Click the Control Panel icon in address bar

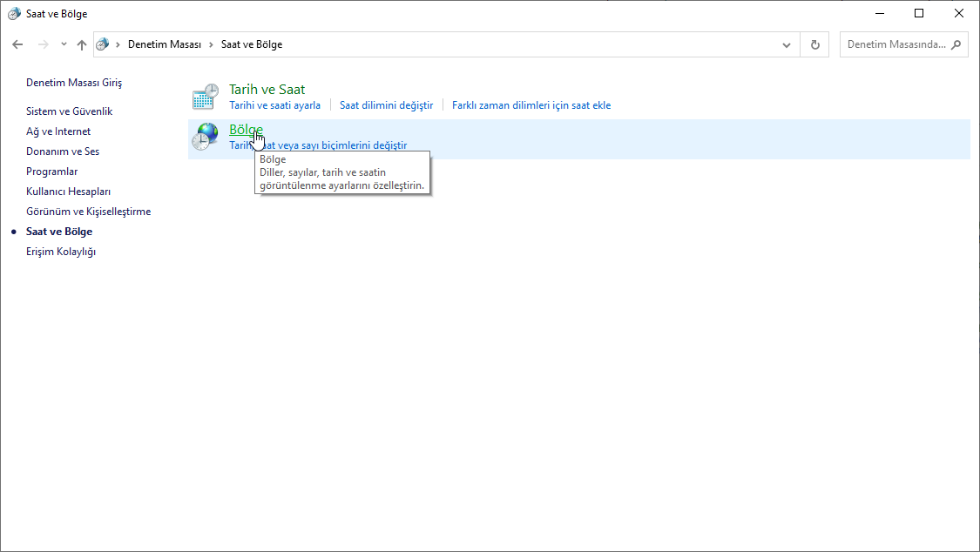(x=103, y=44)
